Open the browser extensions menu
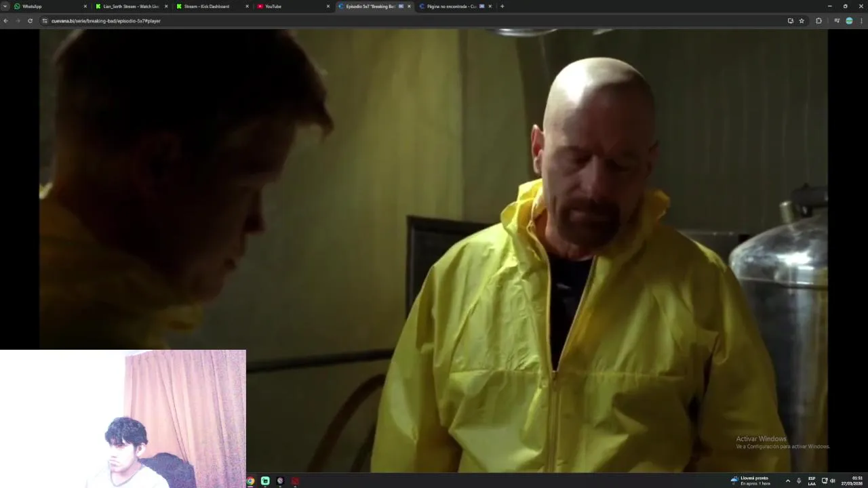The image size is (868, 488). point(818,21)
